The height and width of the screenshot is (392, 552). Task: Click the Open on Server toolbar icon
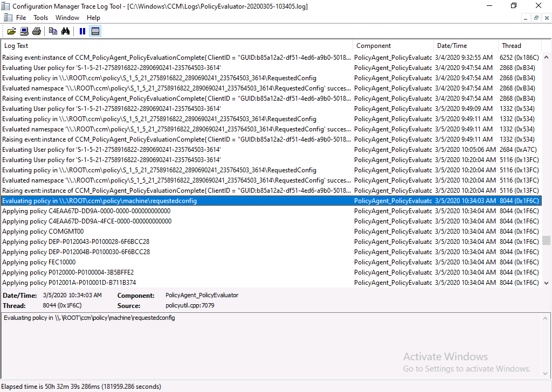[x=24, y=31]
